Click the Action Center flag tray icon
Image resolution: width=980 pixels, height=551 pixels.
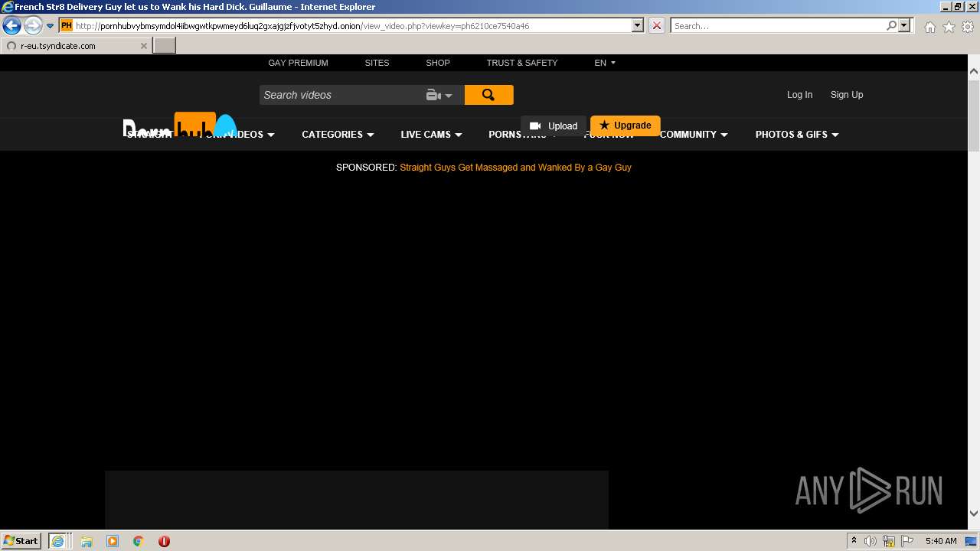pyautogui.click(x=907, y=541)
